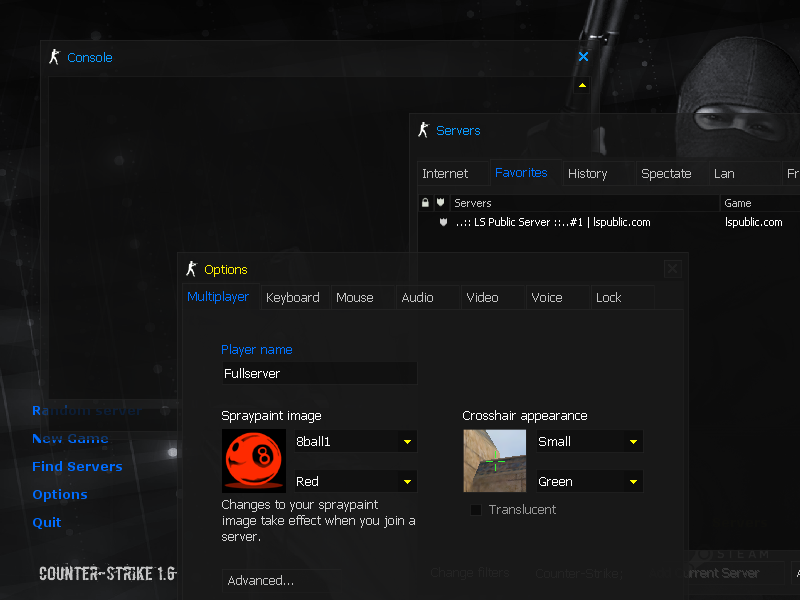Click the Counter-Strike icon in Console title
Viewport: 800px width, 600px height.
coord(55,57)
